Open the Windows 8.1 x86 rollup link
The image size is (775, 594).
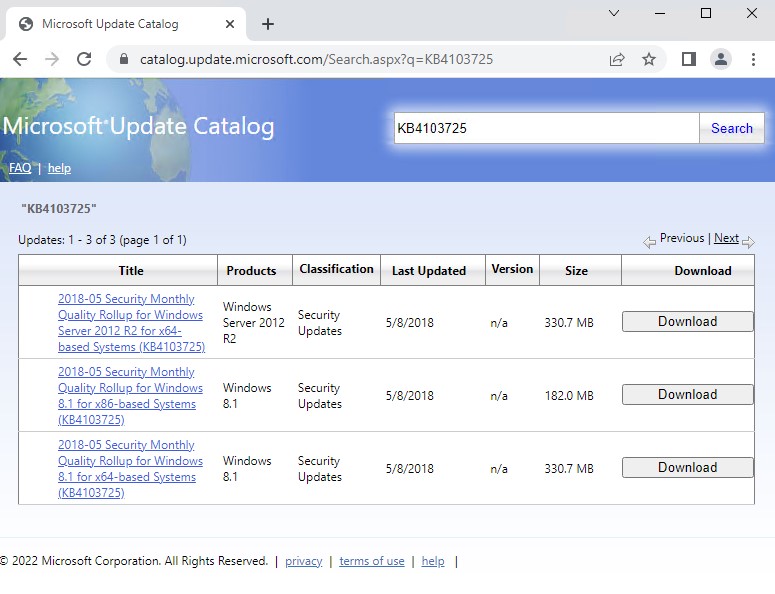point(130,396)
